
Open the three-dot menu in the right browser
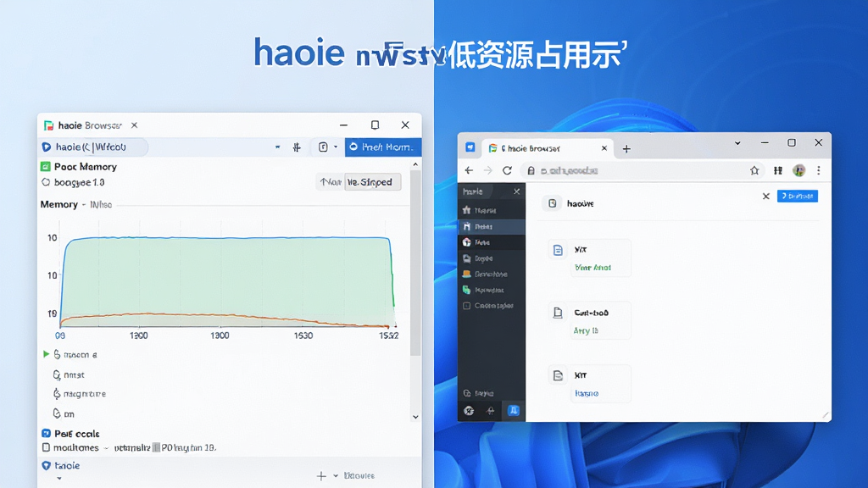point(819,170)
